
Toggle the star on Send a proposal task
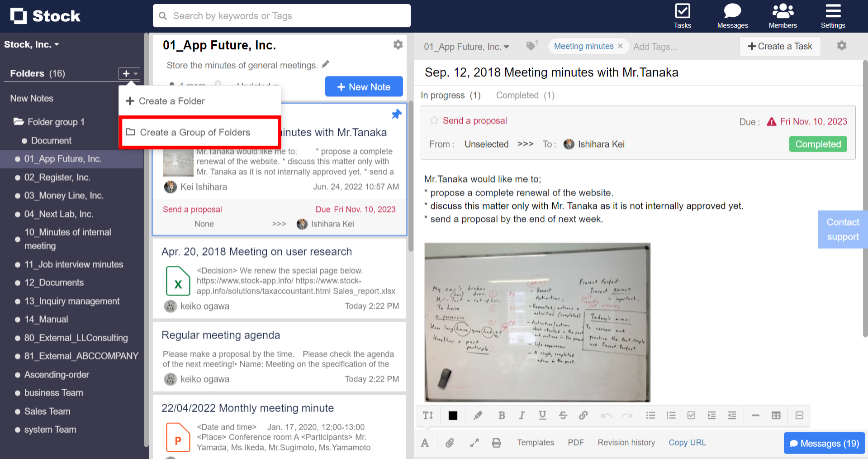(x=434, y=121)
